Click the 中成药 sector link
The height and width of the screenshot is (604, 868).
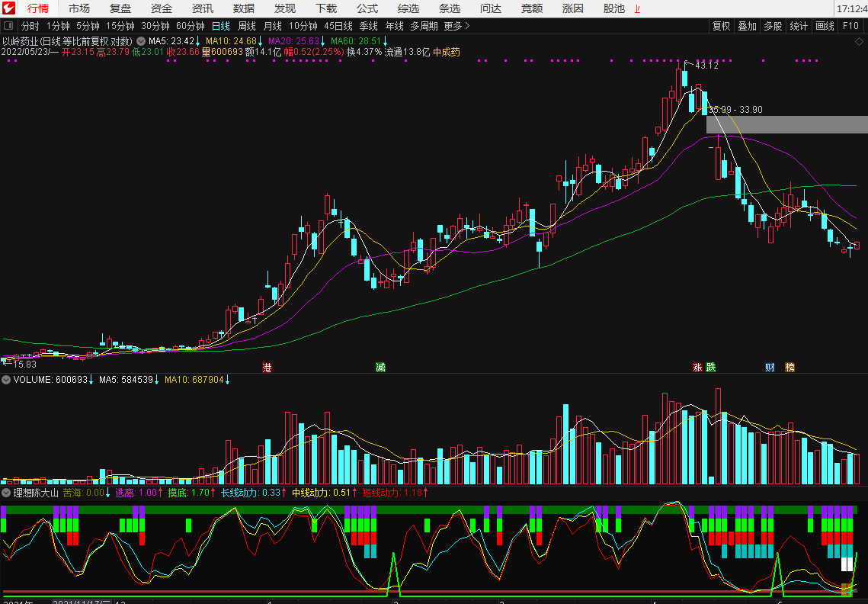(447, 52)
